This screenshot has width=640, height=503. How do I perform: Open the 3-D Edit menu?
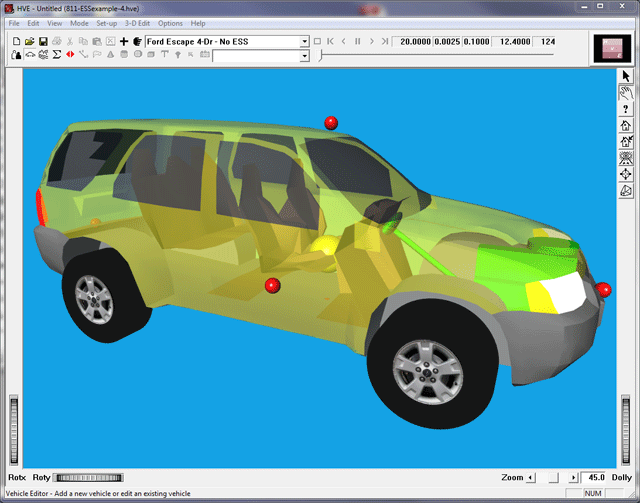point(139,23)
